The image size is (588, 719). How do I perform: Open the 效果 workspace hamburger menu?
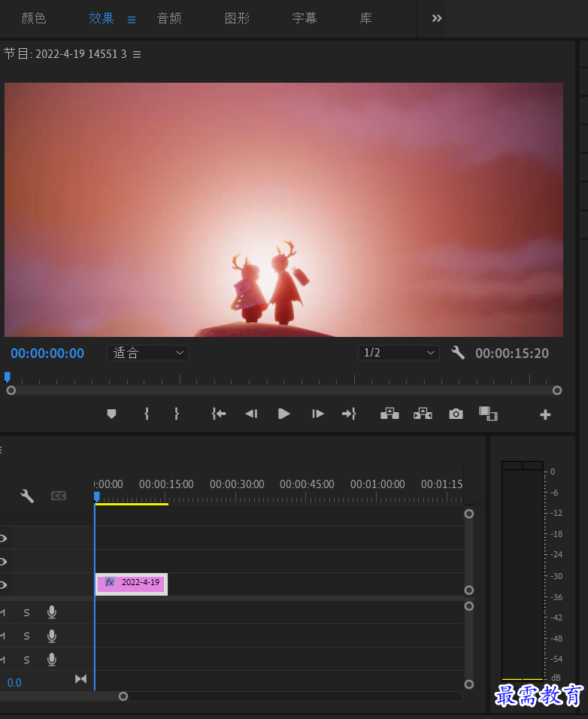click(x=132, y=20)
